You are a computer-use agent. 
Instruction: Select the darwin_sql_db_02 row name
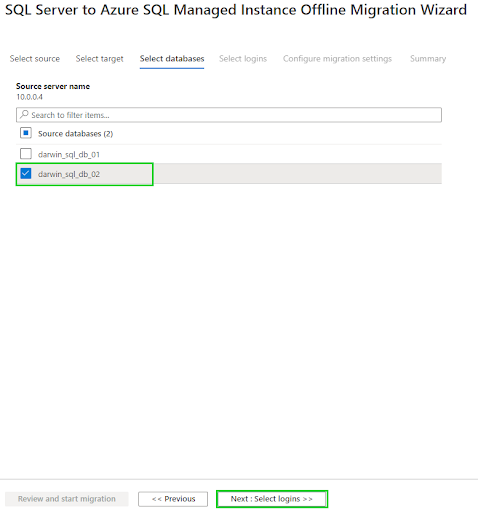click(69, 174)
